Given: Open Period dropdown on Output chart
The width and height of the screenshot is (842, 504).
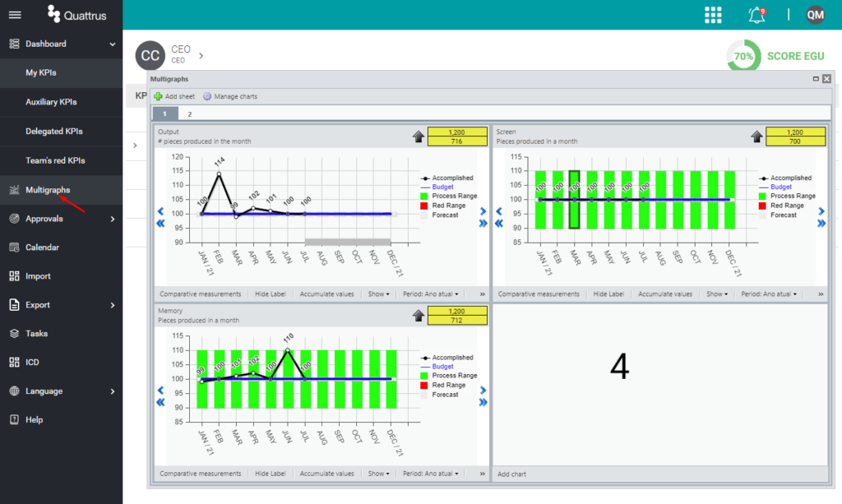Looking at the screenshot, I should (431, 294).
